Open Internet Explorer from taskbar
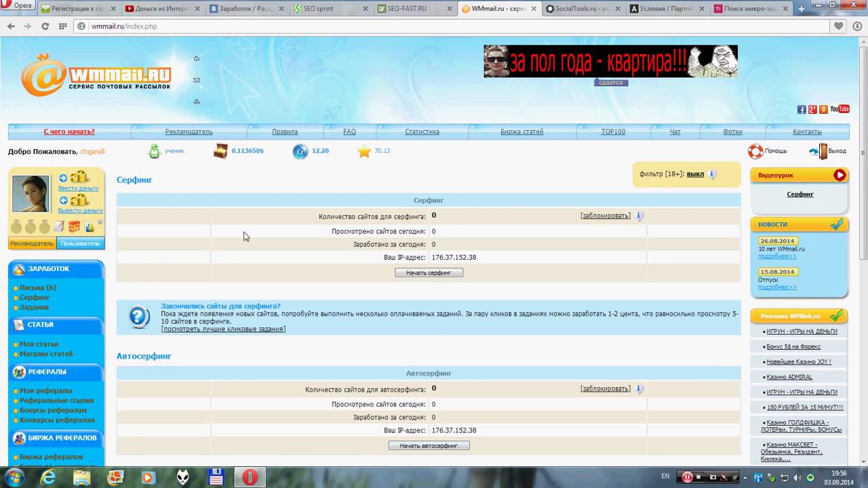This screenshot has width=868, height=488. point(48,477)
